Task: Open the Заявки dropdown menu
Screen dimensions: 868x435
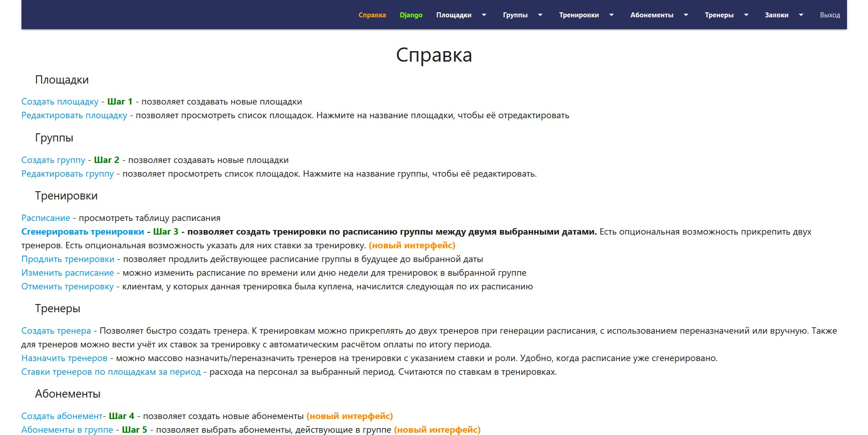Action: point(783,15)
